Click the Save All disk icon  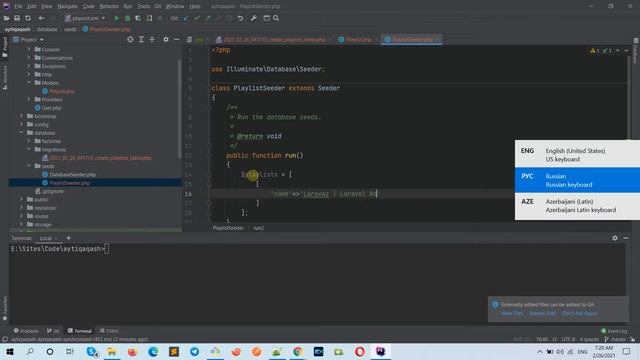17,18
